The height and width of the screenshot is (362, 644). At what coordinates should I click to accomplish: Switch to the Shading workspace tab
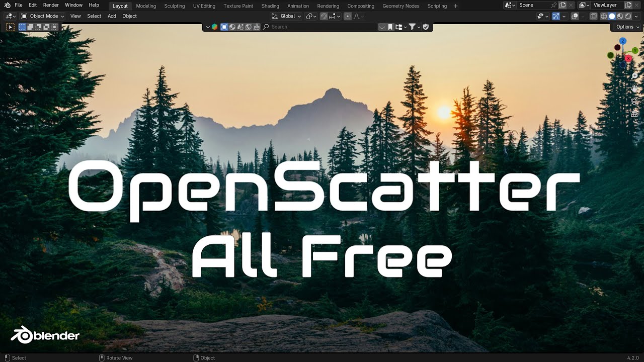pos(270,6)
